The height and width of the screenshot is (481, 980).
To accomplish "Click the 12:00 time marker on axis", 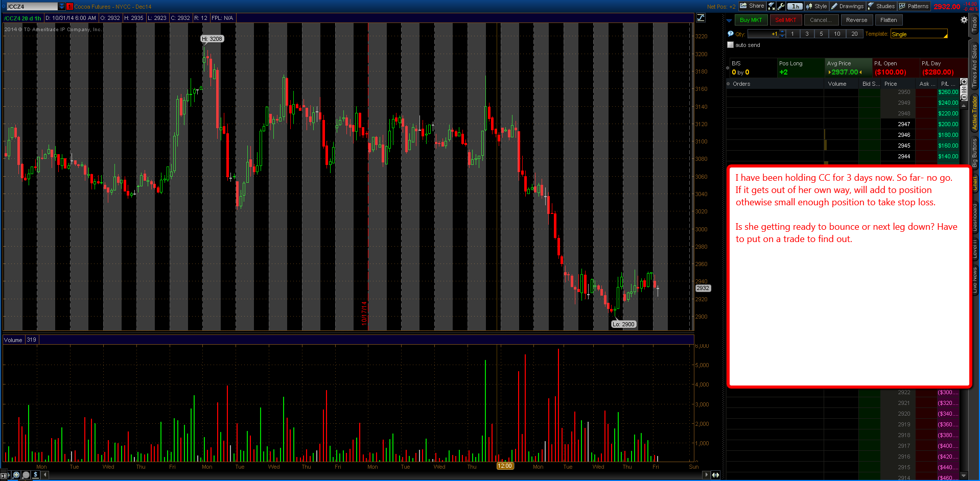I will pyautogui.click(x=505, y=466).
